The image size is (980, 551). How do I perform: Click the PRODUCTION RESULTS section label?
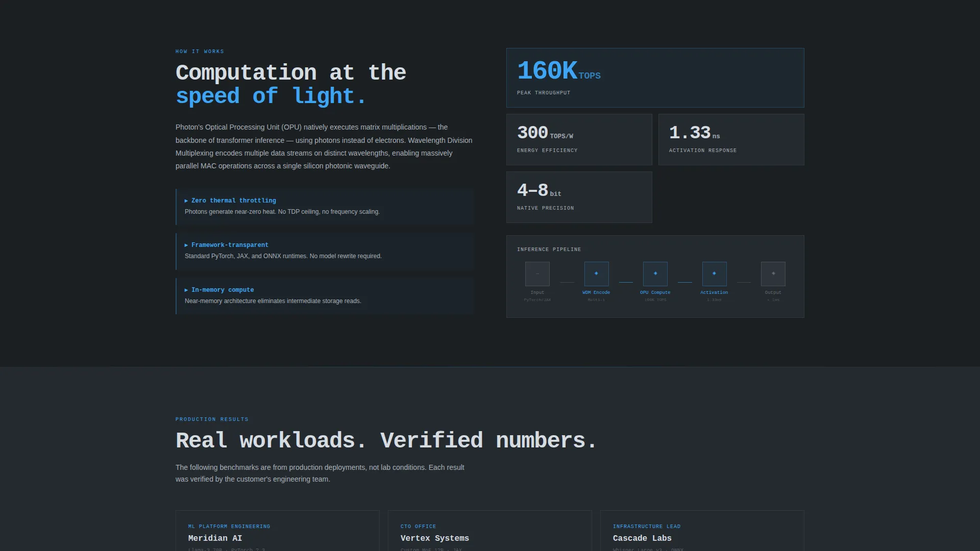point(212,419)
